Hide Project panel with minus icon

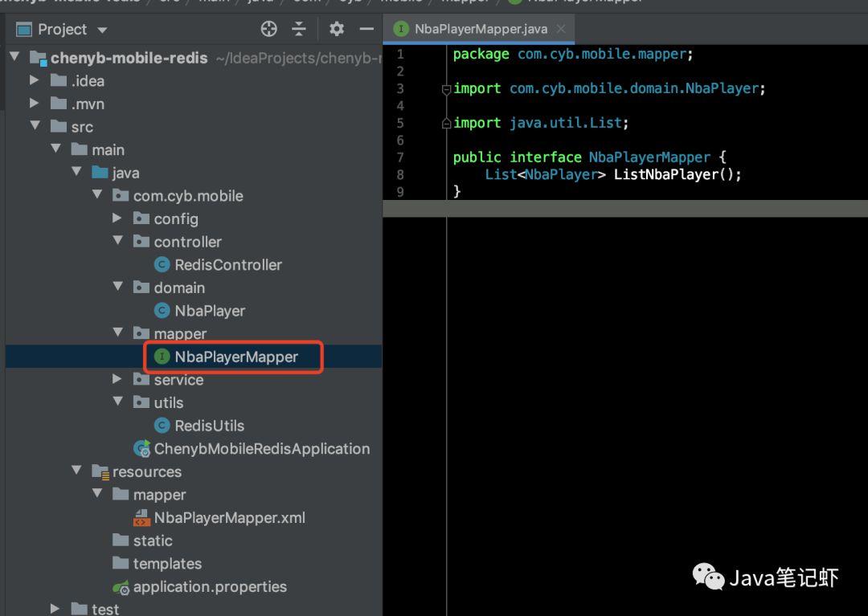pos(366,29)
